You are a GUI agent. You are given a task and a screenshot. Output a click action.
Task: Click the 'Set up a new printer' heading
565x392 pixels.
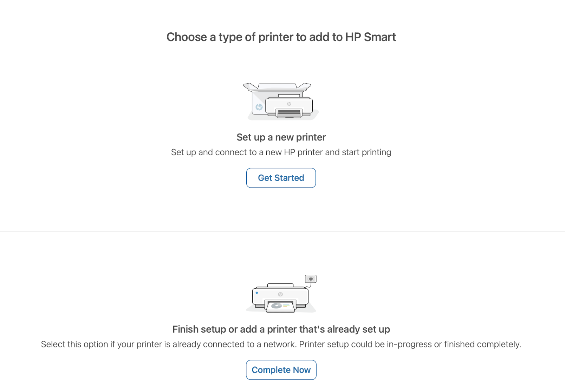281,137
